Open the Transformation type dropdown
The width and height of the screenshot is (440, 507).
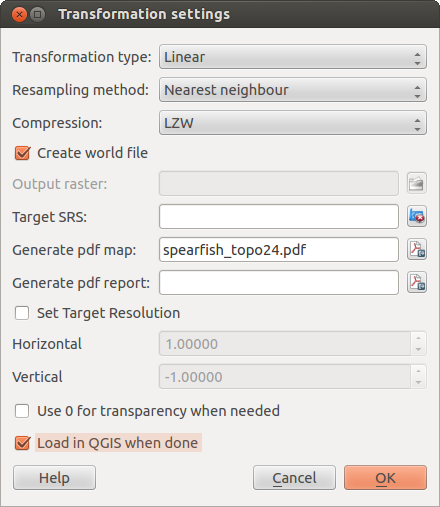click(x=293, y=57)
